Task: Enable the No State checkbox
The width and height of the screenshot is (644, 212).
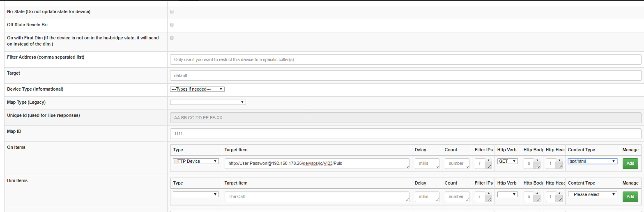Action: click(x=172, y=11)
